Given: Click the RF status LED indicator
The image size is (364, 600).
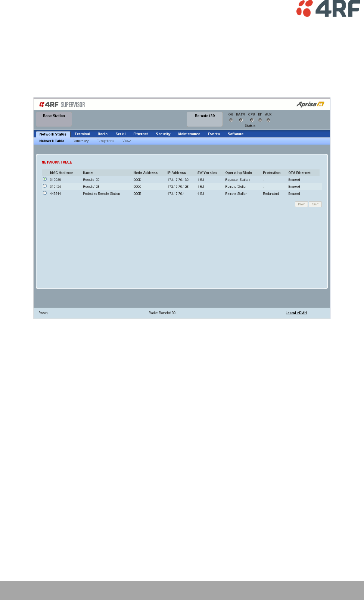Looking at the screenshot, I should pos(260,120).
